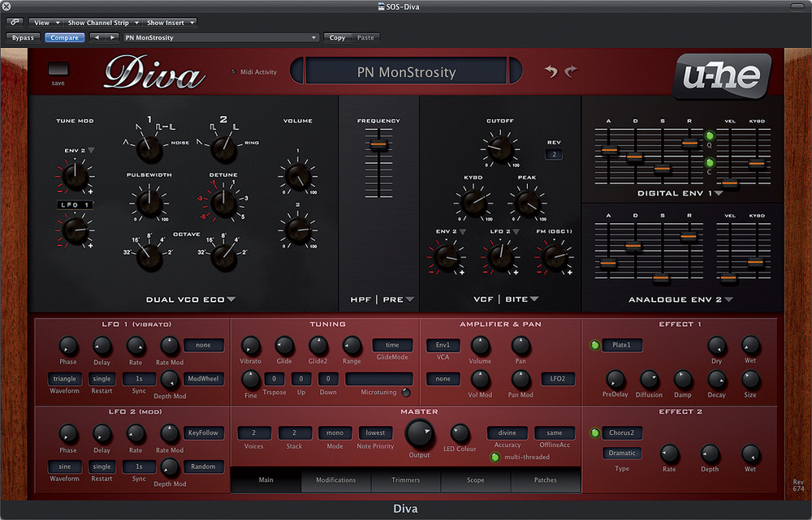Click the filter Cutoff knob

pyautogui.click(x=499, y=149)
